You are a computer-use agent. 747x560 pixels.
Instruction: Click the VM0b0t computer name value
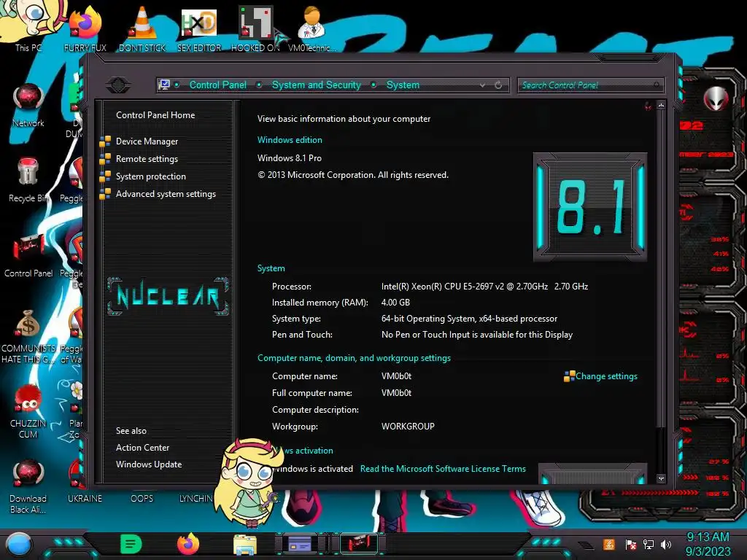click(x=396, y=376)
